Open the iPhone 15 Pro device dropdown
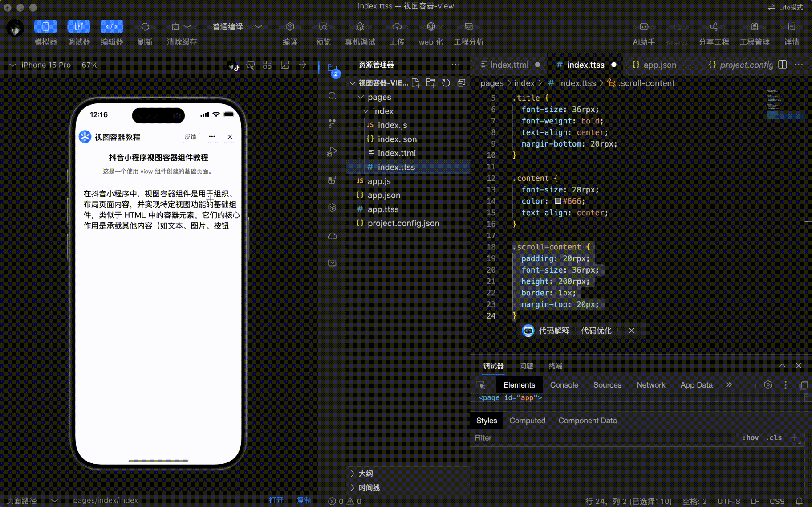 (40, 65)
